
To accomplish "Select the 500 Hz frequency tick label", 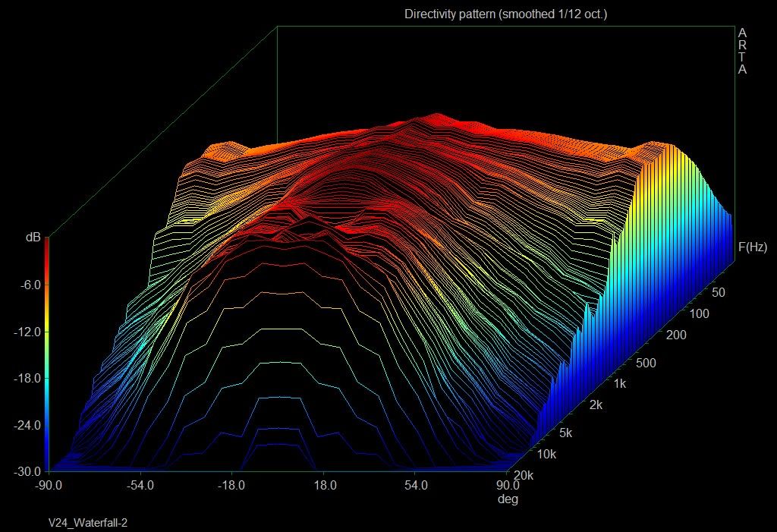I will point(646,363).
